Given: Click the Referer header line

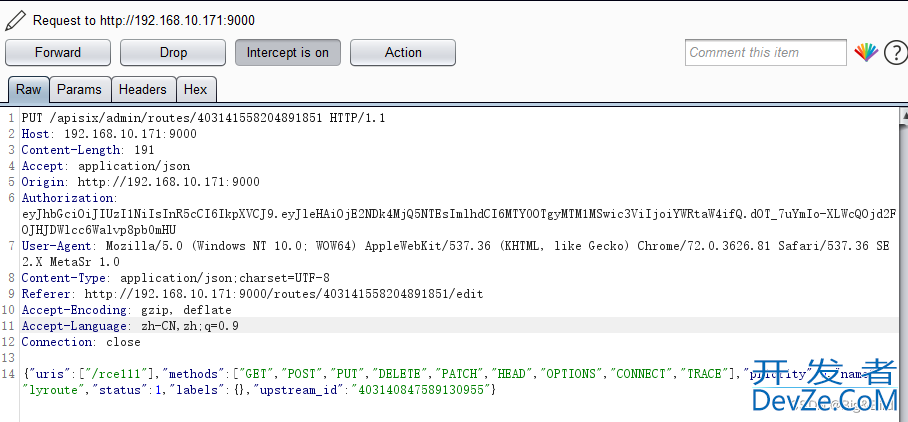Looking at the screenshot, I should coord(252,294).
